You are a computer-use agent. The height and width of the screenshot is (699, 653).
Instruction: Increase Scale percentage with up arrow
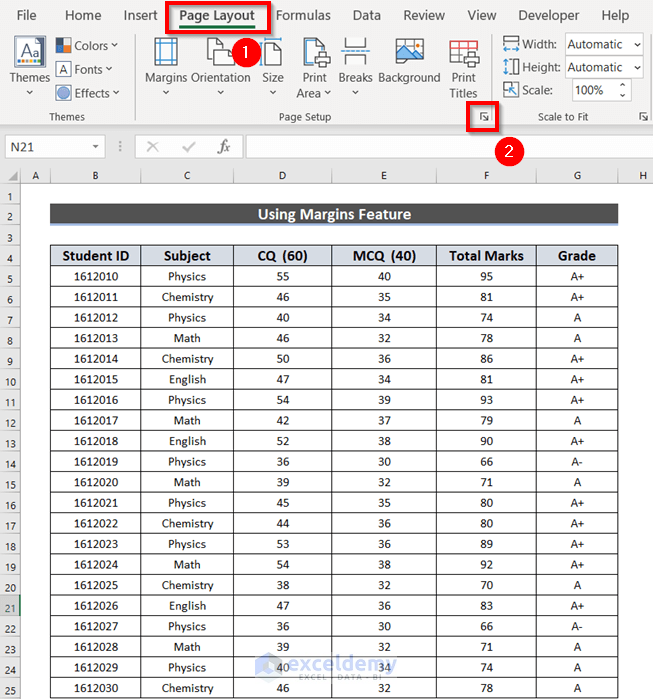[623, 85]
